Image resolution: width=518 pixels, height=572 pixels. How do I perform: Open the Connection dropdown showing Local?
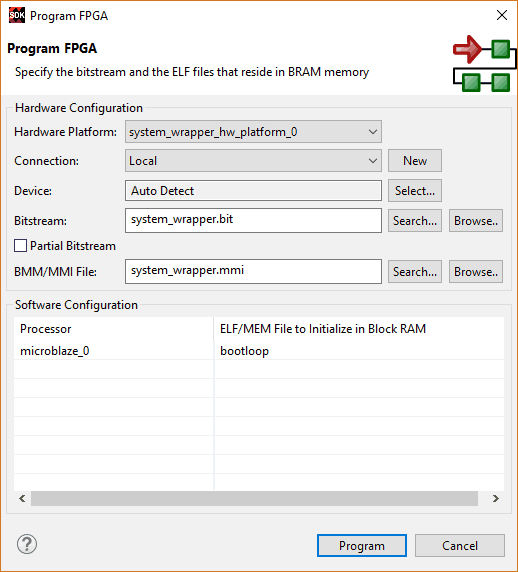tap(253, 161)
